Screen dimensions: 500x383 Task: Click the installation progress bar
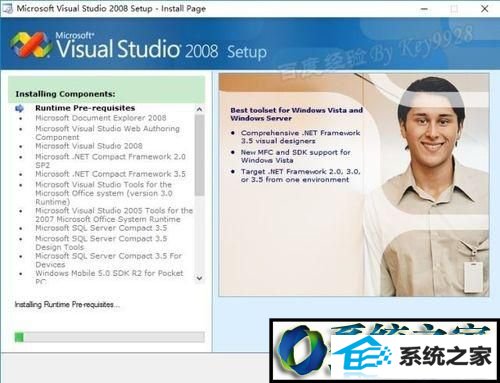pos(109,337)
